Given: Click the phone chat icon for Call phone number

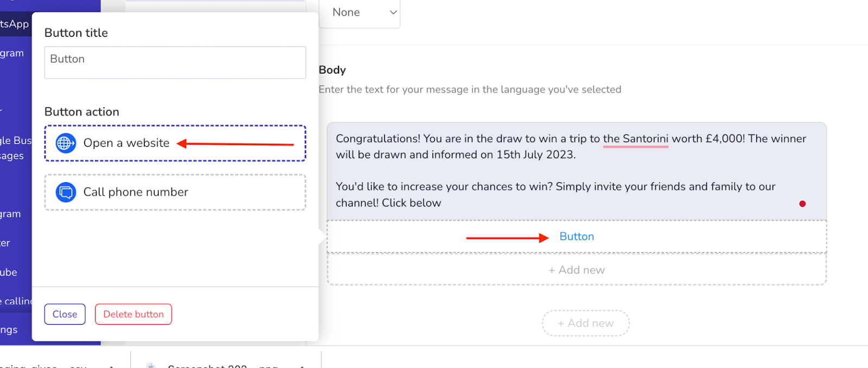Looking at the screenshot, I should click(66, 192).
